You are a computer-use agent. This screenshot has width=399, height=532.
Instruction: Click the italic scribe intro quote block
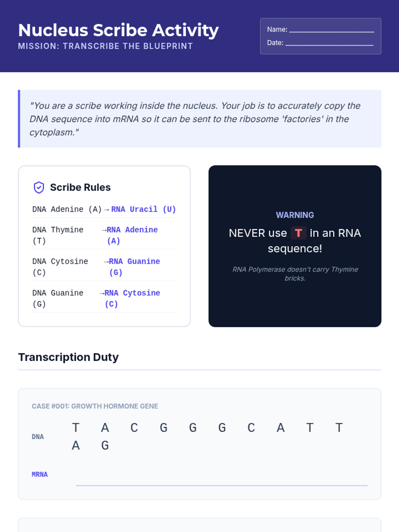199,119
